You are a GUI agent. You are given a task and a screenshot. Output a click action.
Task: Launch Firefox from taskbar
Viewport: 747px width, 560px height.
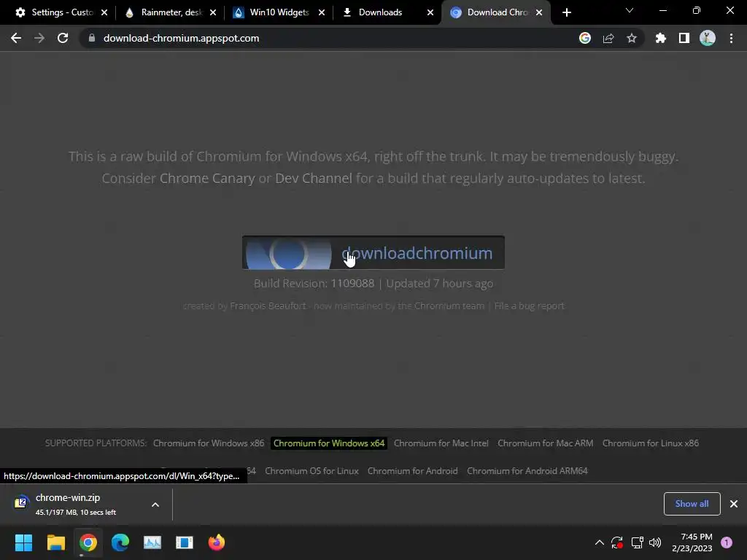pyautogui.click(x=217, y=542)
